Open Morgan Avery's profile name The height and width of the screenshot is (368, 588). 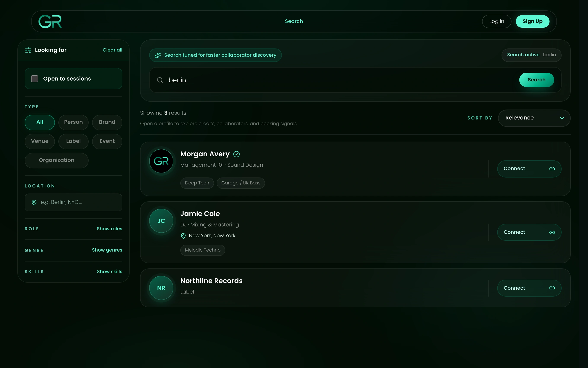click(x=205, y=154)
